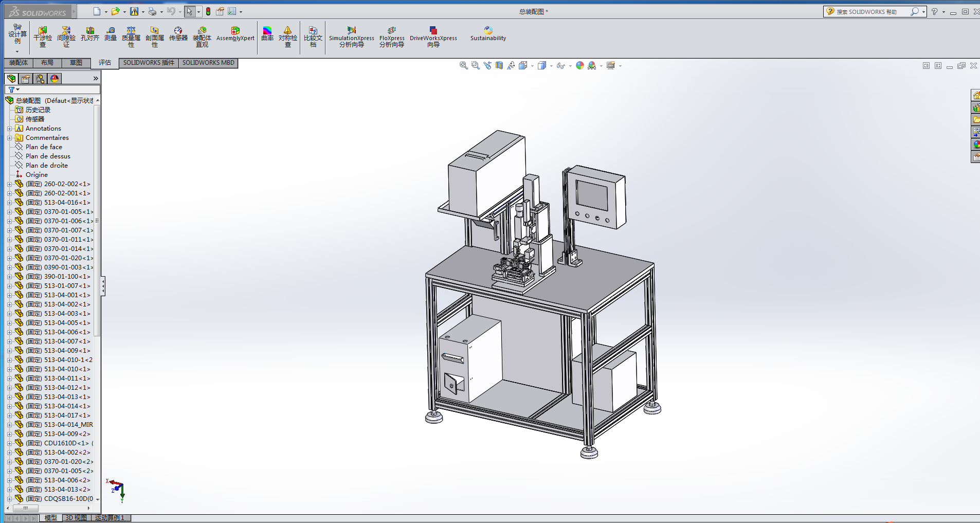
Task: Click the Interference Detection (干涉检查) tool
Action: click(x=43, y=37)
